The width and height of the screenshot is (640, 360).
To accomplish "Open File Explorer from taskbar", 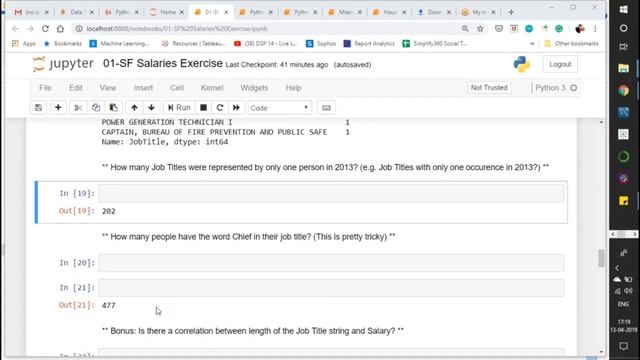I will pyautogui.click(x=623, y=68).
